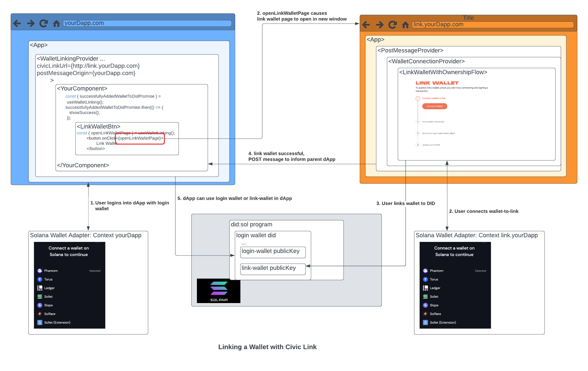The height and width of the screenshot is (371, 588).
Task: Click back arrow in yourDapp.com browser
Action: [x=17, y=23]
